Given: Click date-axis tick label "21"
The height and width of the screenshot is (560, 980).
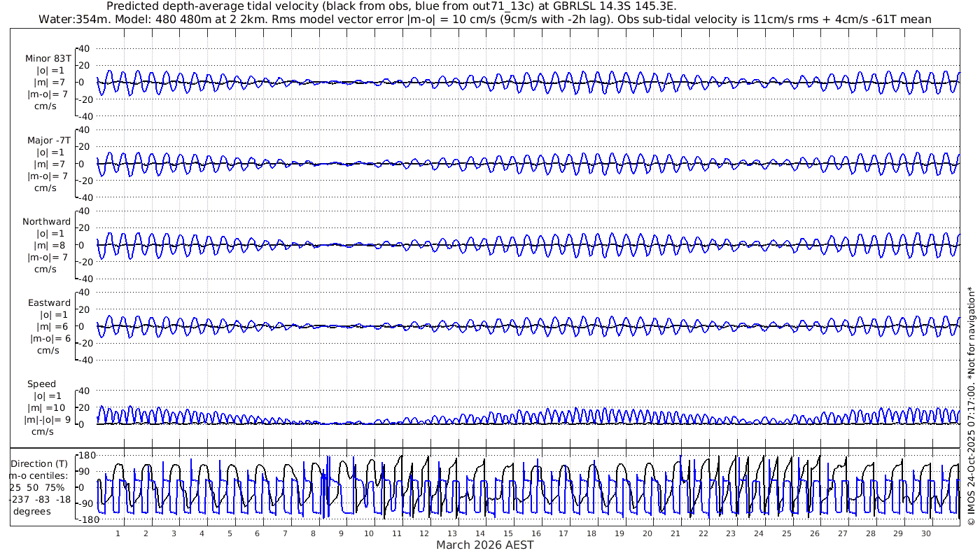Looking at the screenshot, I should click(x=675, y=533).
